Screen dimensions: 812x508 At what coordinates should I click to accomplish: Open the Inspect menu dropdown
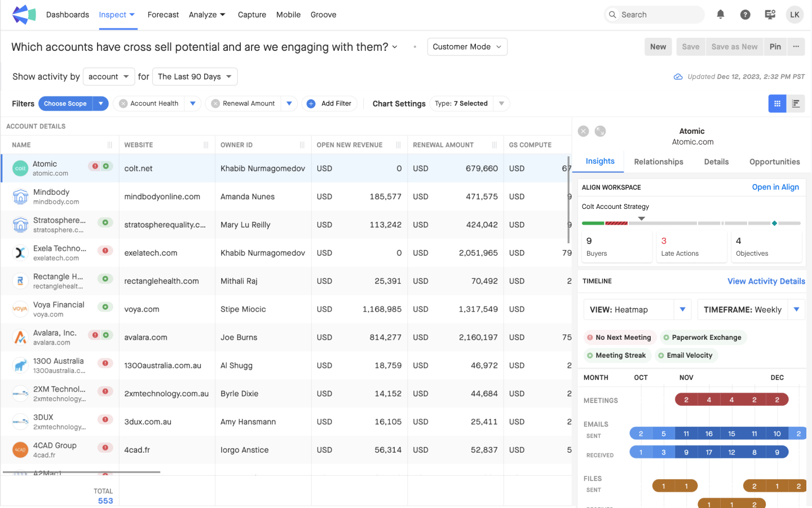(x=117, y=15)
